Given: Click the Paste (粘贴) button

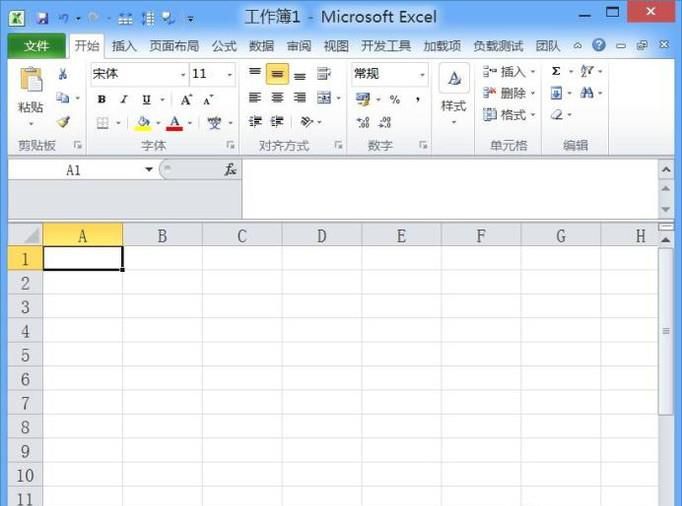Looking at the screenshot, I should pos(30,95).
